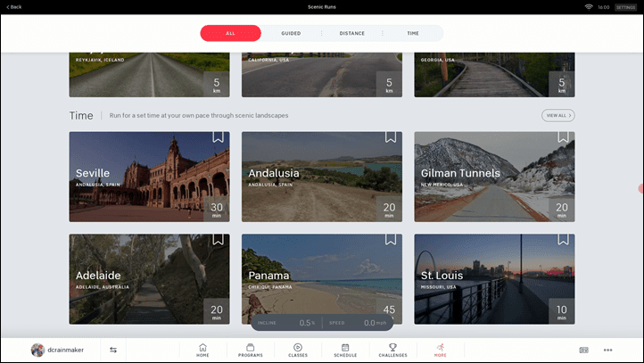Open the panel icon left of the three dots
644x363 pixels.
tap(583, 350)
